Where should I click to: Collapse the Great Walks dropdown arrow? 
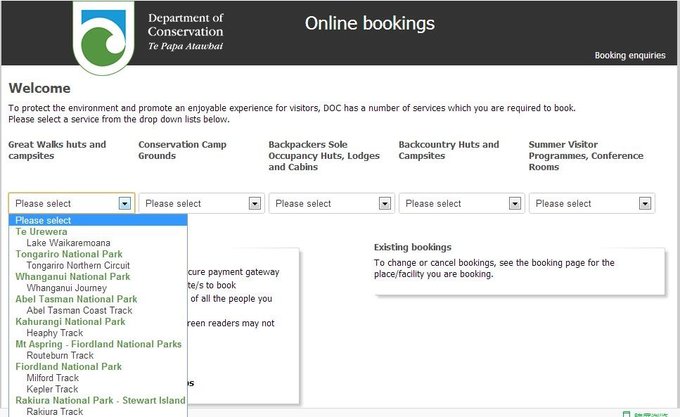coord(124,203)
